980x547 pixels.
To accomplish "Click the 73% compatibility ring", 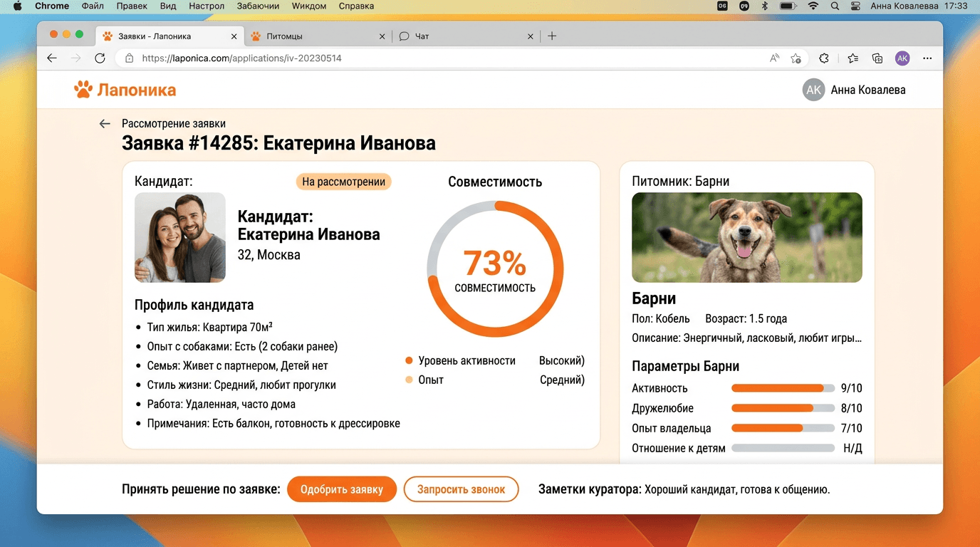I will pyautogui.click(x=495, y=269).
